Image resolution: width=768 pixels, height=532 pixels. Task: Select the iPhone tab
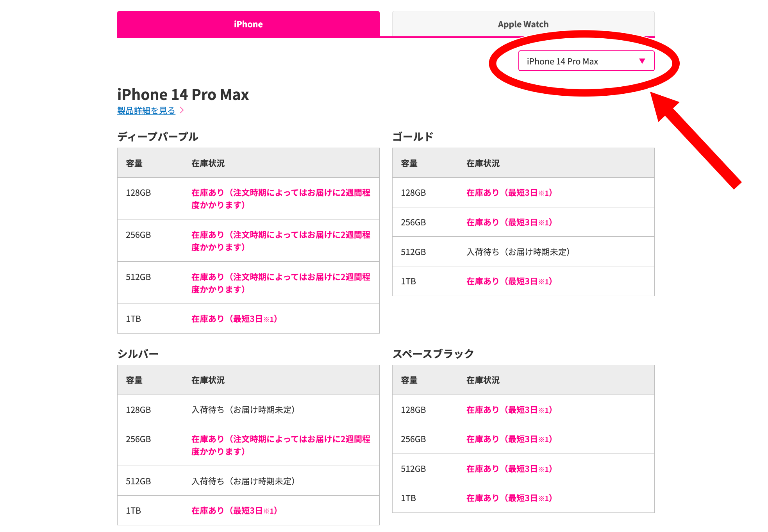[248, 24]
